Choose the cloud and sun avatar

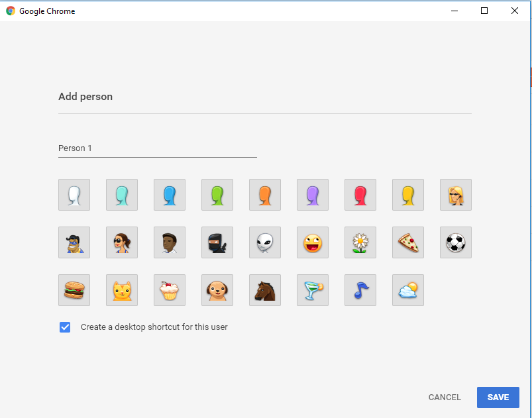[408, 290]
